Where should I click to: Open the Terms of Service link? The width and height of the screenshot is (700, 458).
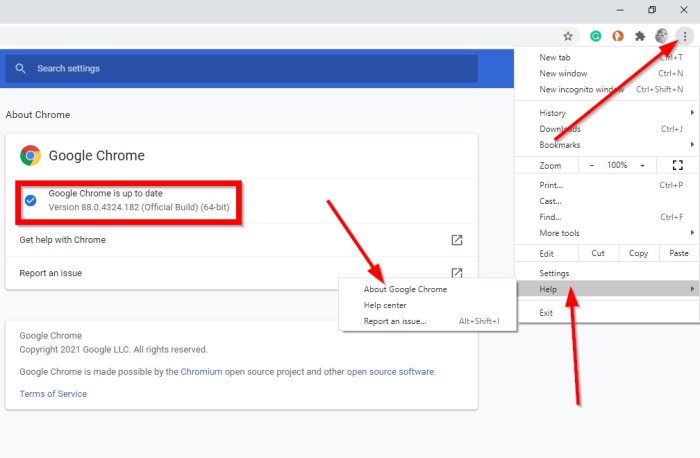(53, 394)
